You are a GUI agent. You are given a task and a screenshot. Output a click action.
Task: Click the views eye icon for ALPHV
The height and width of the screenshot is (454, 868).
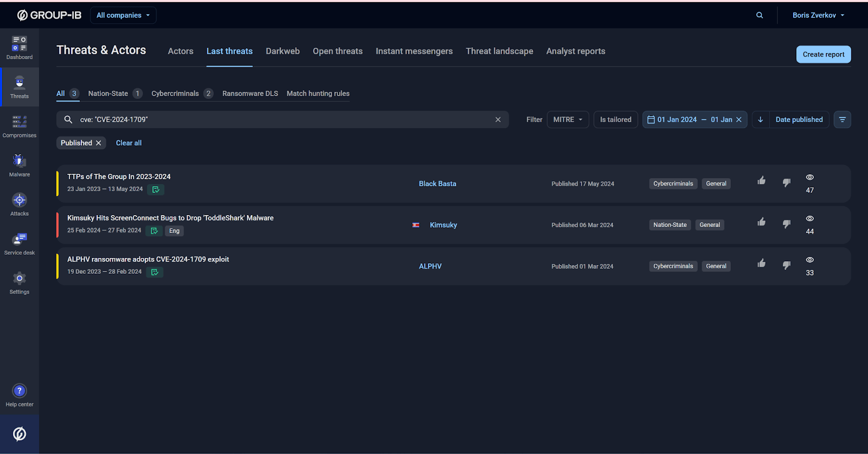pos(809,260)
